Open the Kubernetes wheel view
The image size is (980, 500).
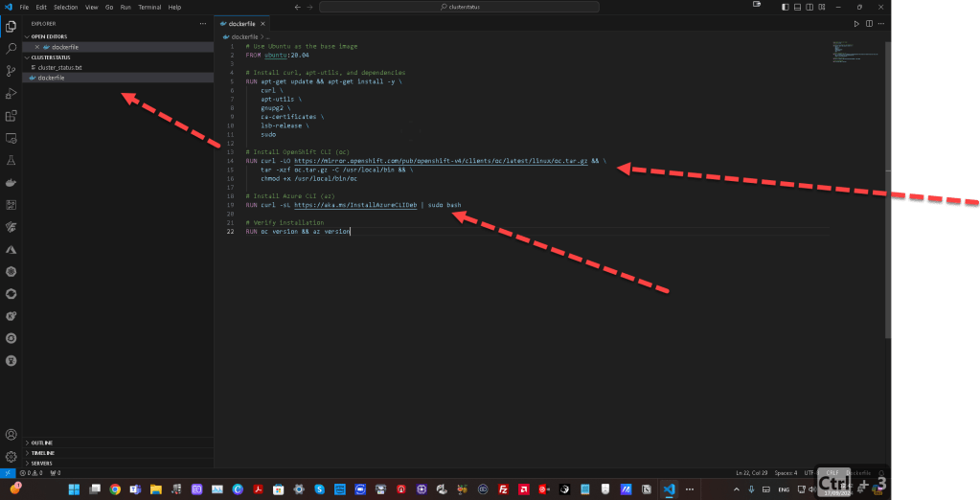pos(11,272)
